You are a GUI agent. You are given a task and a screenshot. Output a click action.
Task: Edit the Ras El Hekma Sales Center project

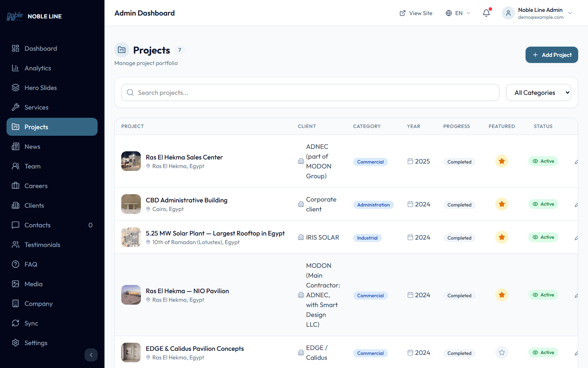(576, 162)
